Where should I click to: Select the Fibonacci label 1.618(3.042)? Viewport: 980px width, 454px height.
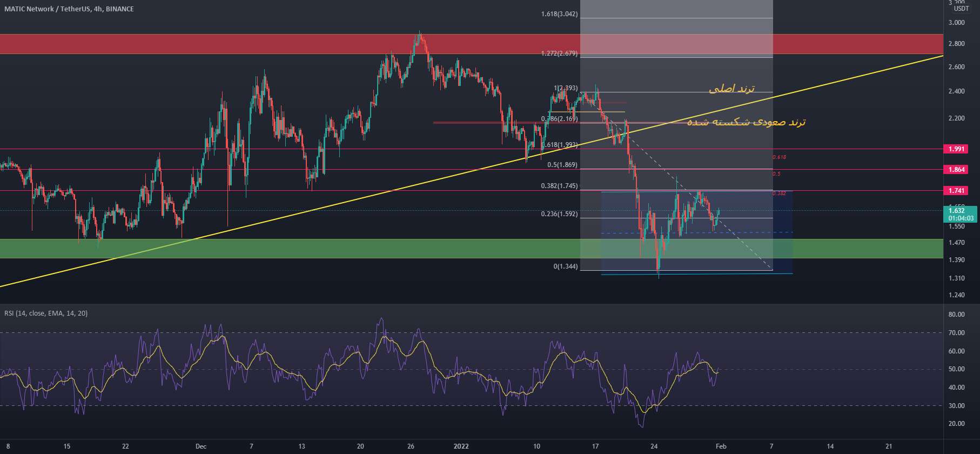(x=559, y=14)
